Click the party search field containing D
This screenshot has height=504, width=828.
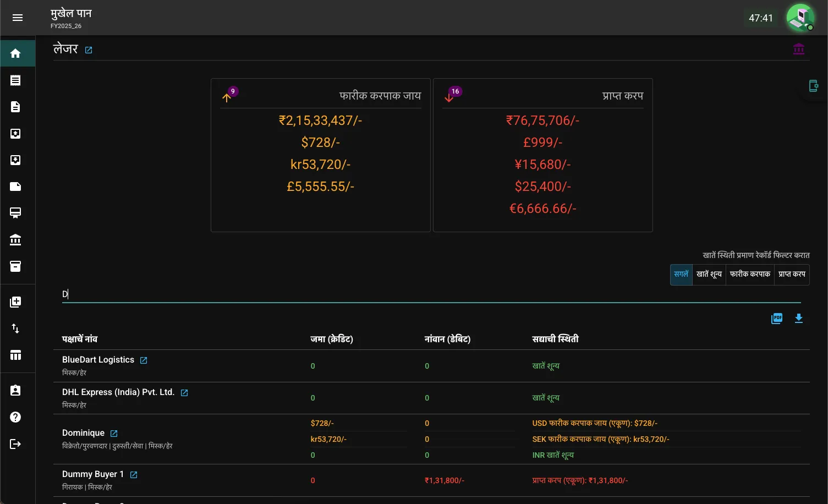431,294
